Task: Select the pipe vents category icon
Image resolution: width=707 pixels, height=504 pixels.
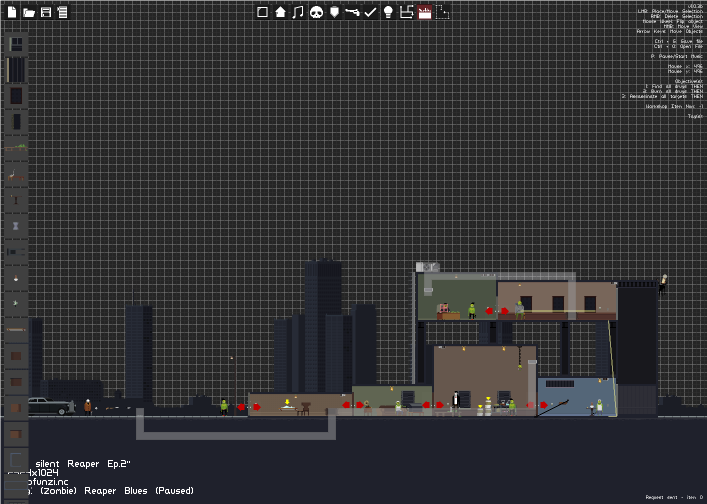Action: (406, 12)
